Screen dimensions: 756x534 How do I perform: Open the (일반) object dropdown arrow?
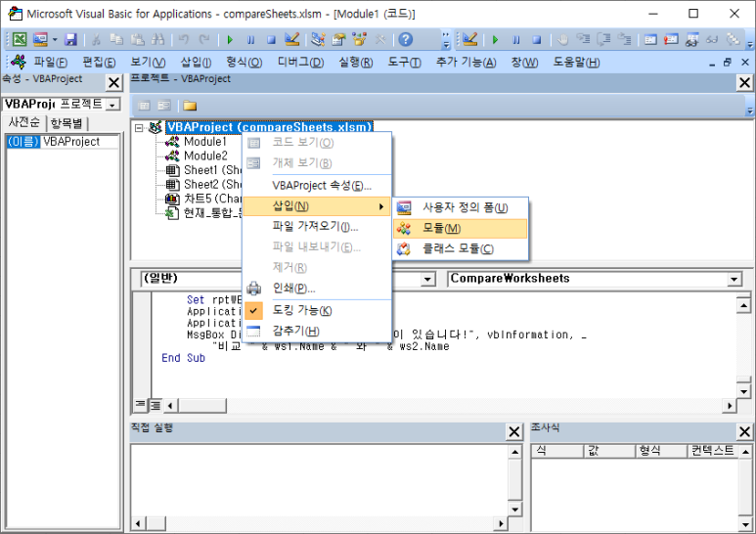[427, 279]
